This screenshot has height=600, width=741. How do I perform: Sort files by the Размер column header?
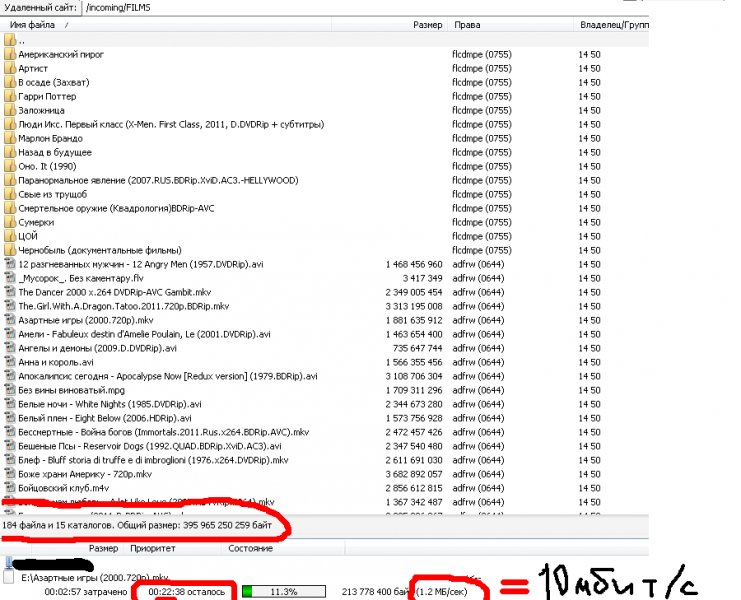427,24
